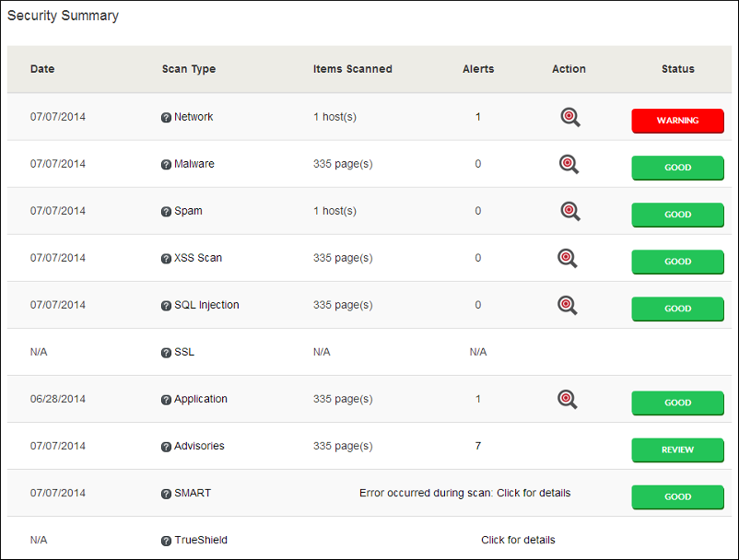Click the help icon beside Spam
This screenshot has height=560, width=739.
point(166,211)
